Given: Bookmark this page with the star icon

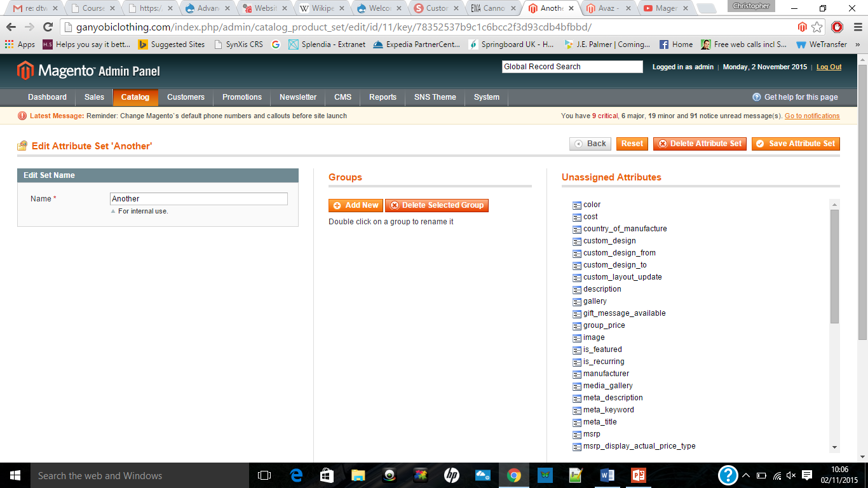Looking at the screenshot, I should point(817,27).
